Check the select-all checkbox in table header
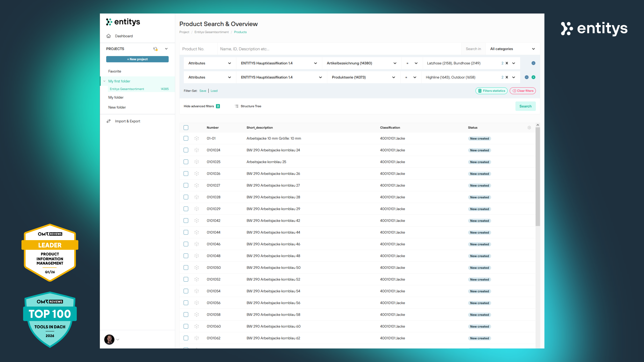The height and width of the screenshot is (362, 644). pos(186,128)
